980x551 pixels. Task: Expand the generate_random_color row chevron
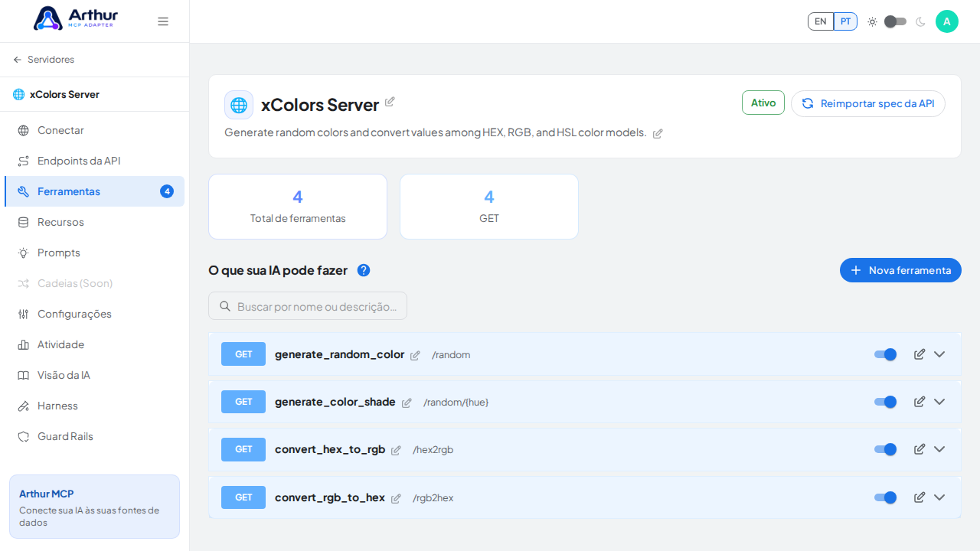click(x=939, y=354)
